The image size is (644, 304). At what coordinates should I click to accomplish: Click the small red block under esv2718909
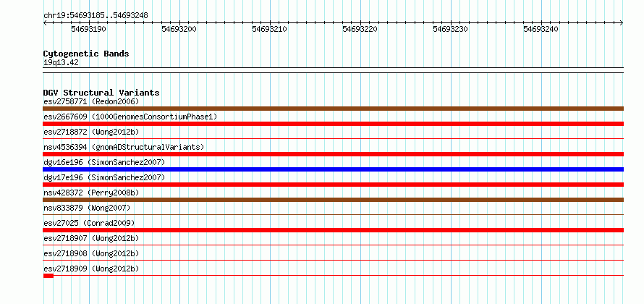pyautogui.click(x=48, y=276)
